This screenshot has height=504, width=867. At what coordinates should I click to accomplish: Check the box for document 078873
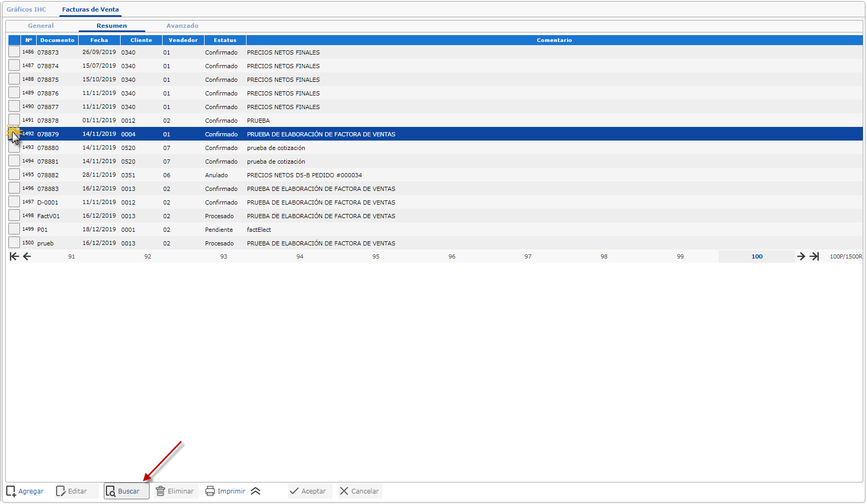click(x=14, y=51)
